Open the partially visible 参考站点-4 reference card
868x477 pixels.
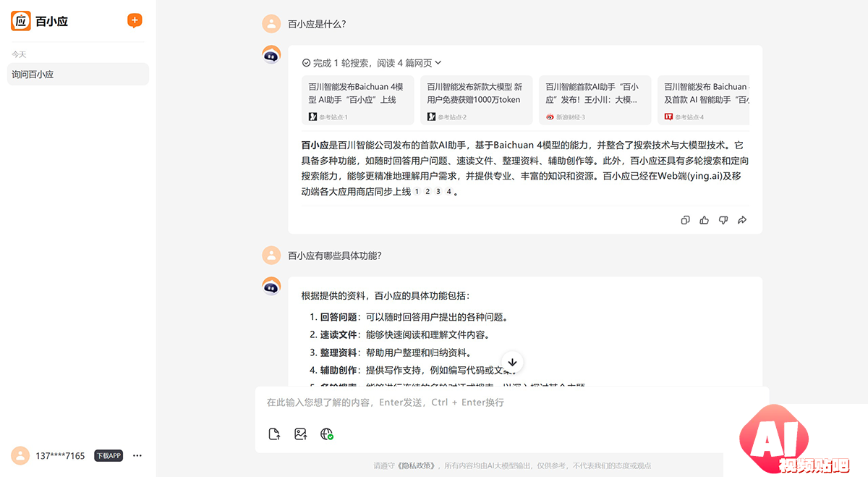(704, 100)
